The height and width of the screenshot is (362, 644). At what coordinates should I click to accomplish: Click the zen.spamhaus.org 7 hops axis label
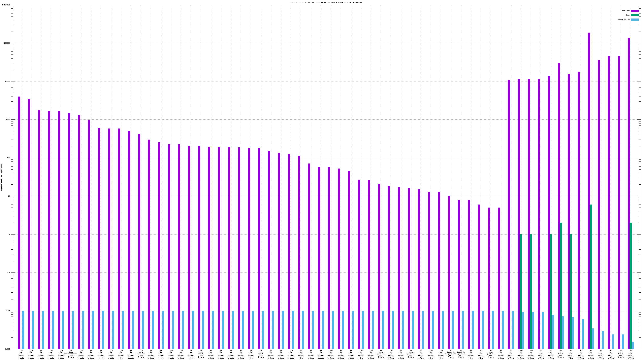click(141, 354)
